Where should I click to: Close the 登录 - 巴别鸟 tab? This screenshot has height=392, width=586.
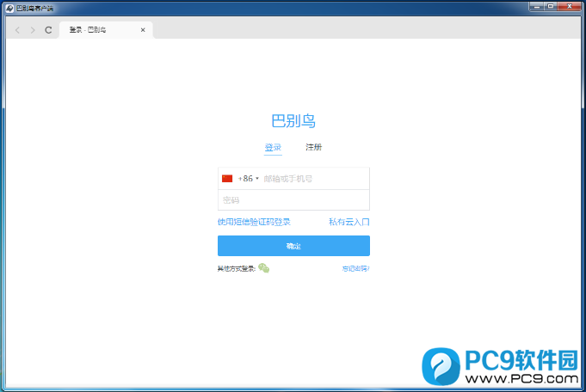click(143, 30)
